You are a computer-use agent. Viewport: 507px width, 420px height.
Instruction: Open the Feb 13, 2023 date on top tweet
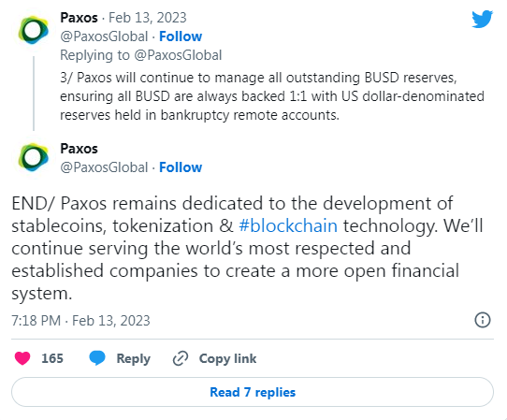click(x=148, y=18)
